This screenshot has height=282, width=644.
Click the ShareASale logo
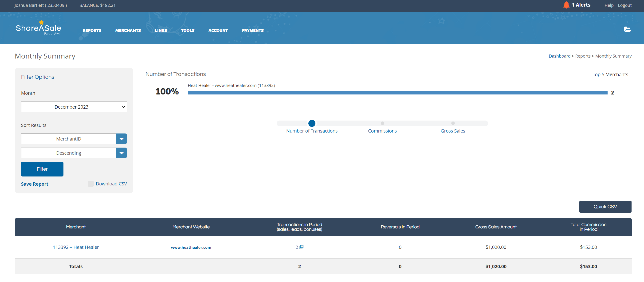click(39, 28)
